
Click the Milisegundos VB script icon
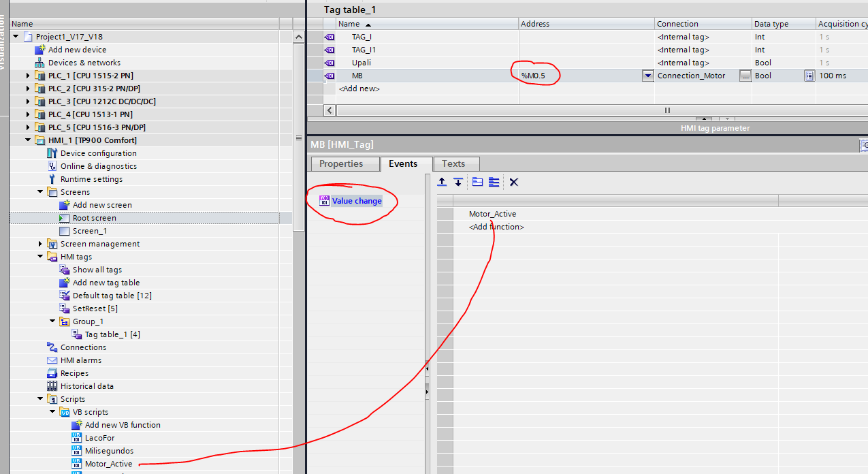click(x=77, y=451)
